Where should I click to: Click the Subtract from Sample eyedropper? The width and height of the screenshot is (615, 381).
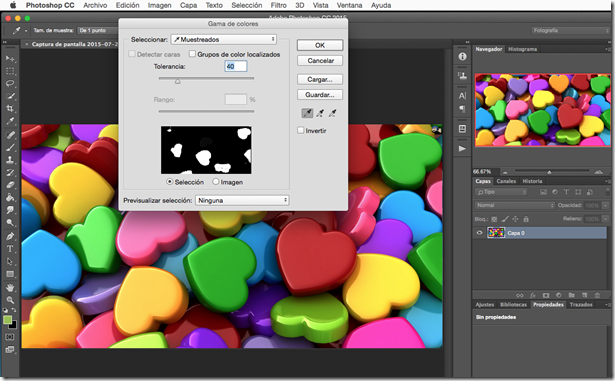tap(333, 113)
